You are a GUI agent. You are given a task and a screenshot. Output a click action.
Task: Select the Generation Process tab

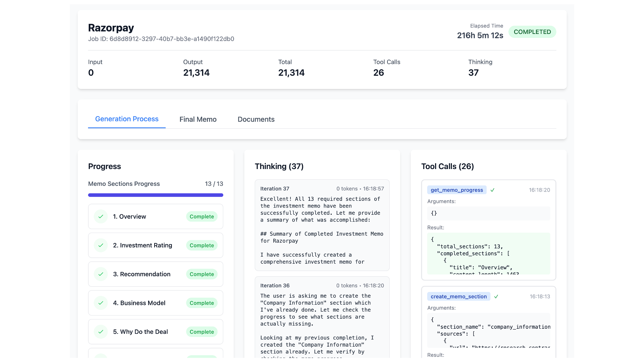[x=127, y=119]
